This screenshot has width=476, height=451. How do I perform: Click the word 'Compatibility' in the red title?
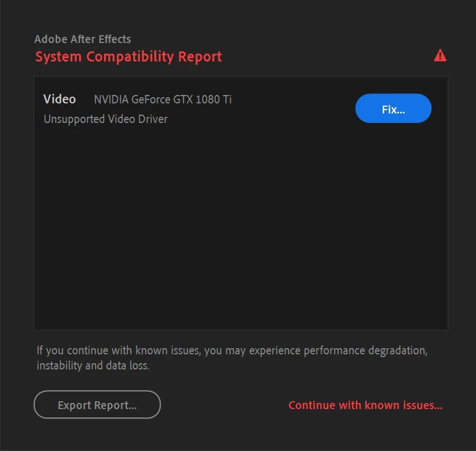point(130,57)
